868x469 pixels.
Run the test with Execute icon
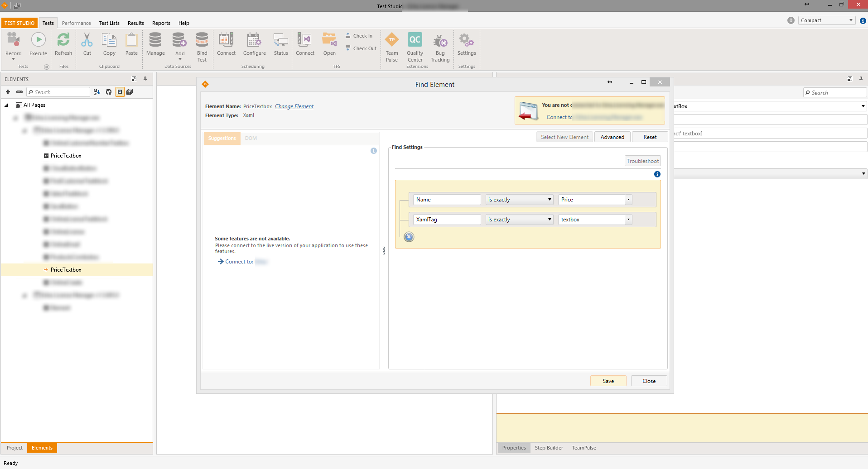(x=38, y=40)
